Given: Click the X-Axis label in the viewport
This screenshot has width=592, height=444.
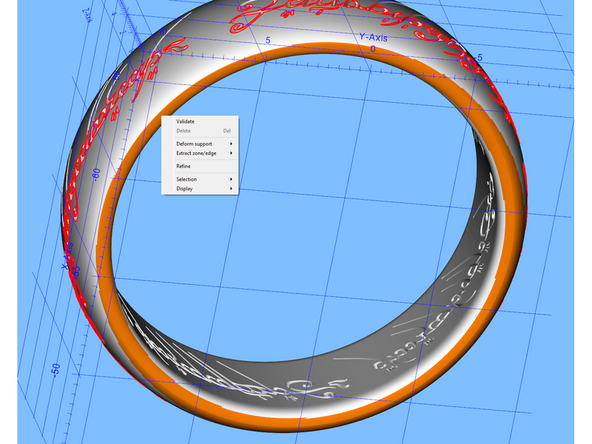Looking at the screenshot, I should tap(68, 256).
